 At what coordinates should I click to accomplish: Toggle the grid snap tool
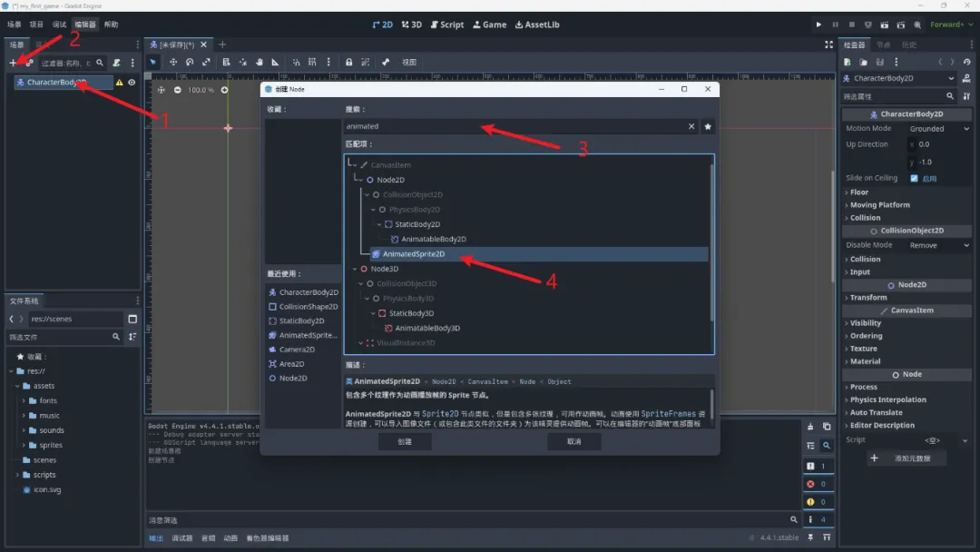pyautogui.click(x=312, y=62)
